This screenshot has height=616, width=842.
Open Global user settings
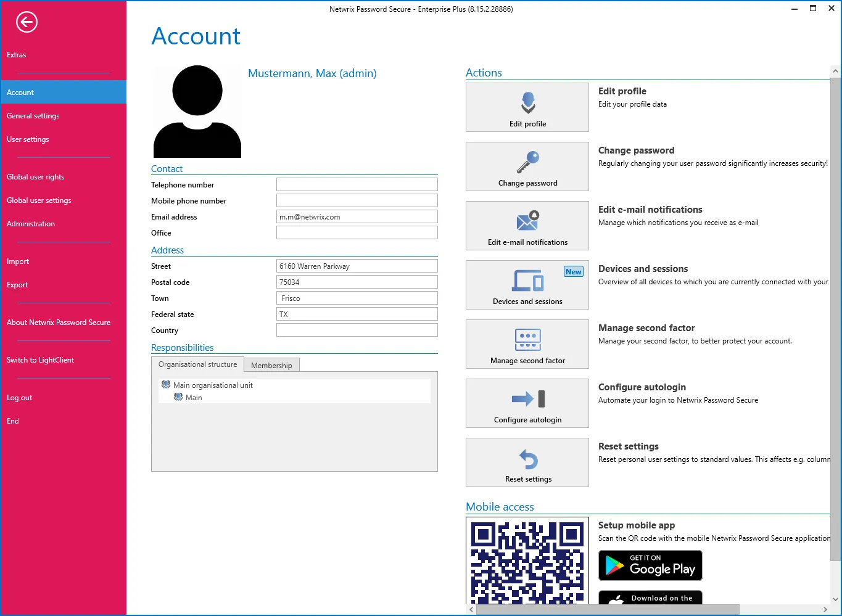tap(64, 200)
